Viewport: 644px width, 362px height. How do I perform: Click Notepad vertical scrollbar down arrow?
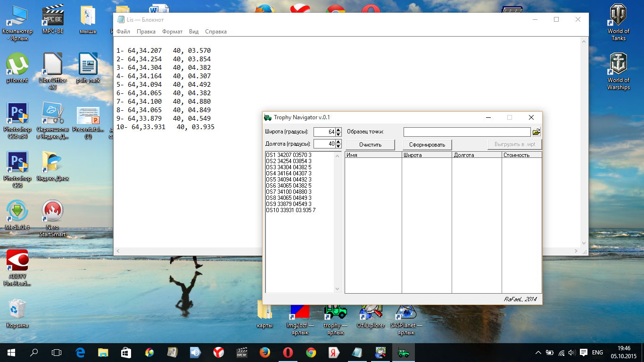tap(585, 243)
